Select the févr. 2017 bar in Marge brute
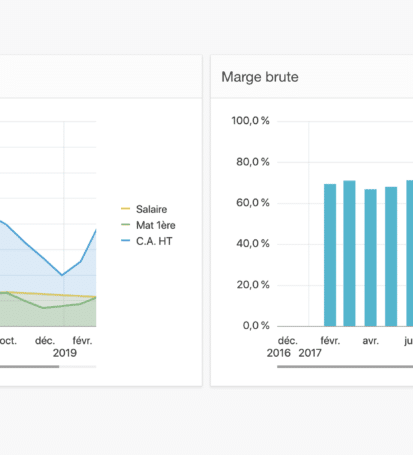This screenshot has height=455, width=413. point(330,255)
